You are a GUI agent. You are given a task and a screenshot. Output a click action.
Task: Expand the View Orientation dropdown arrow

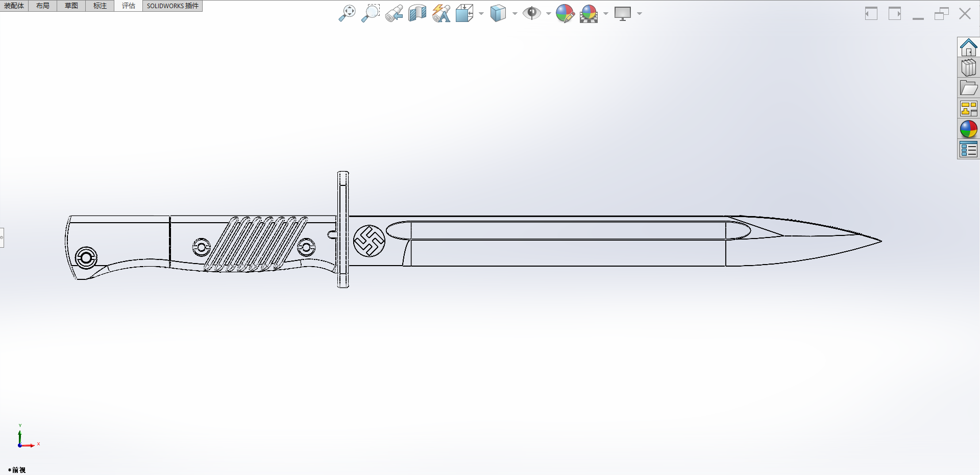coord(481,14)
